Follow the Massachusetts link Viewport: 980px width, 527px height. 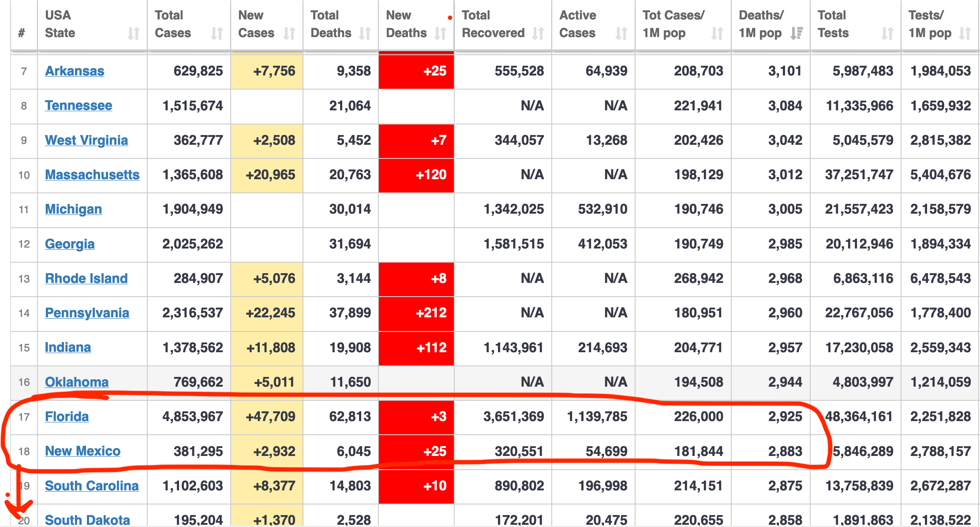92,175
